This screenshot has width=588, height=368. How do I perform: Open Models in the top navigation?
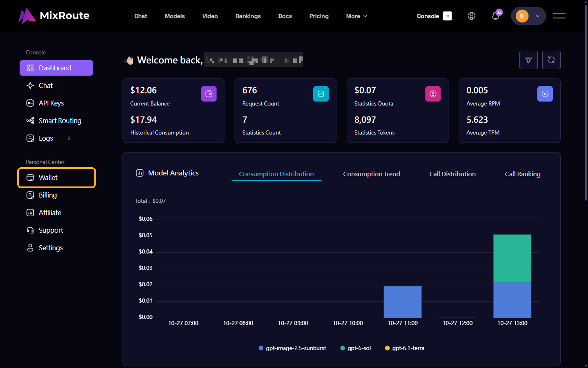(175, 16)
